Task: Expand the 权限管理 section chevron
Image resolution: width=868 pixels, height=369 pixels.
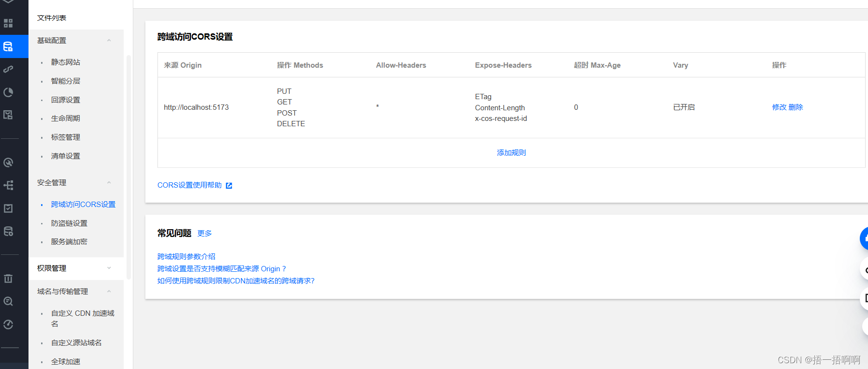Action: tap(109, 268)
